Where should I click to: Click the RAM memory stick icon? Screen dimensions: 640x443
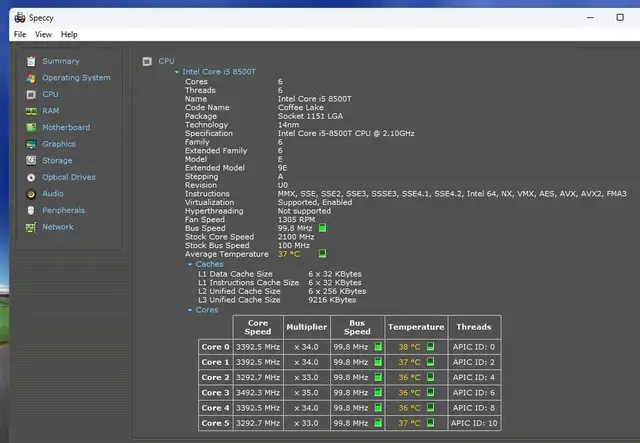point(31,111)
